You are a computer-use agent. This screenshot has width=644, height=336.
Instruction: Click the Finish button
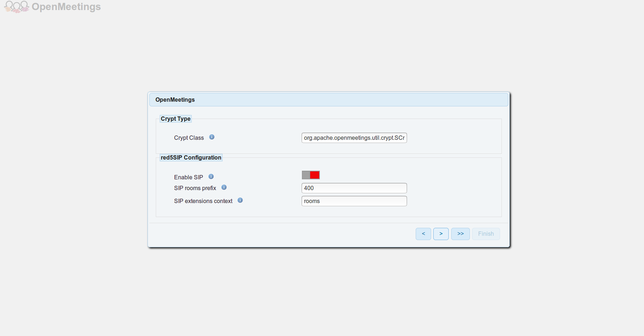(486, 234)
